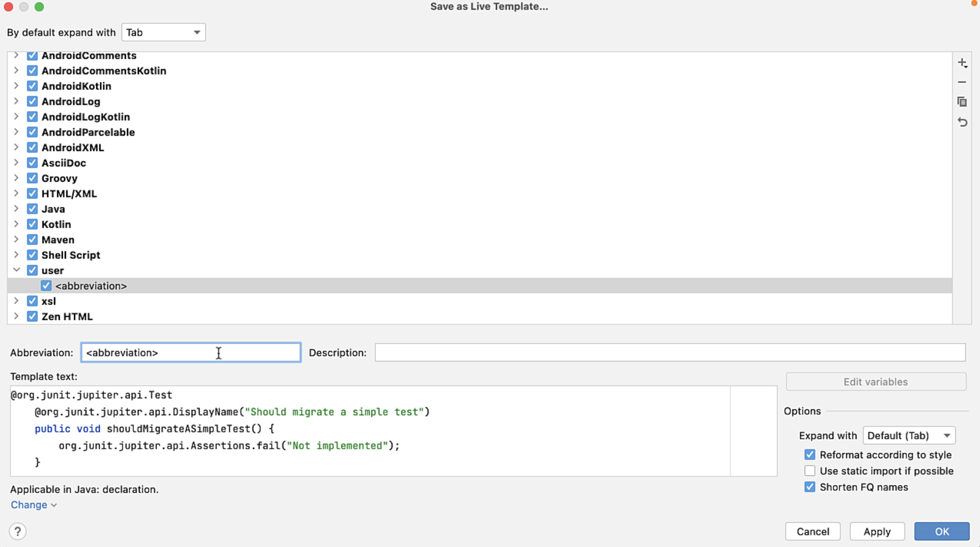Expand the AndroidComments template group
980x547 pixels.
click(16, 56)
